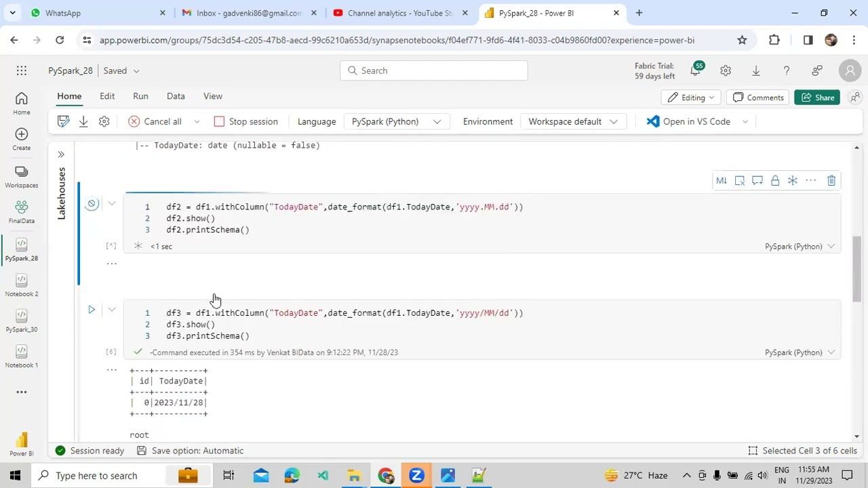Screen dimensions: 868x488
Task: Click the Share button
Action: (x=818, y=98)
